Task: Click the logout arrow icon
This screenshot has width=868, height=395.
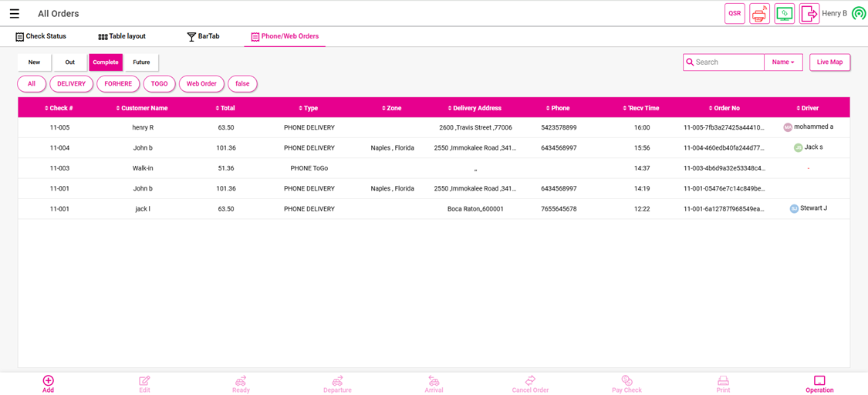Action: coord(809,14)
